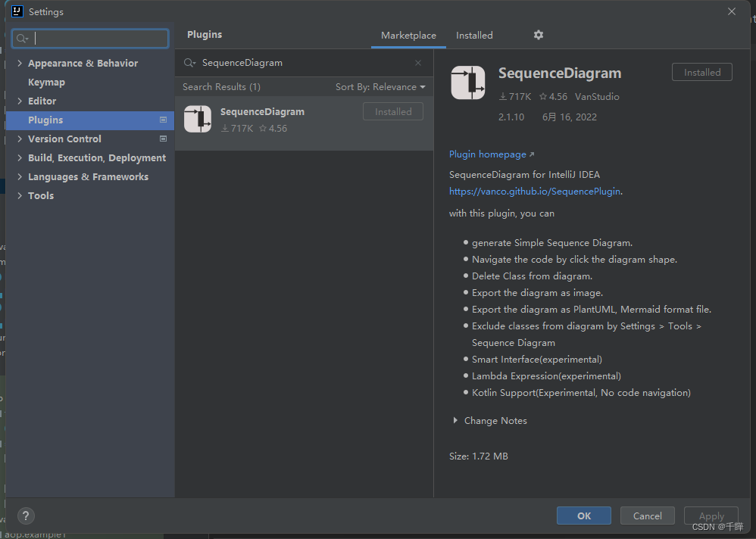Focus the plugin search field with SequenceDiagram
This screenshot has height=539, width=756.
(x=304, y=63)
